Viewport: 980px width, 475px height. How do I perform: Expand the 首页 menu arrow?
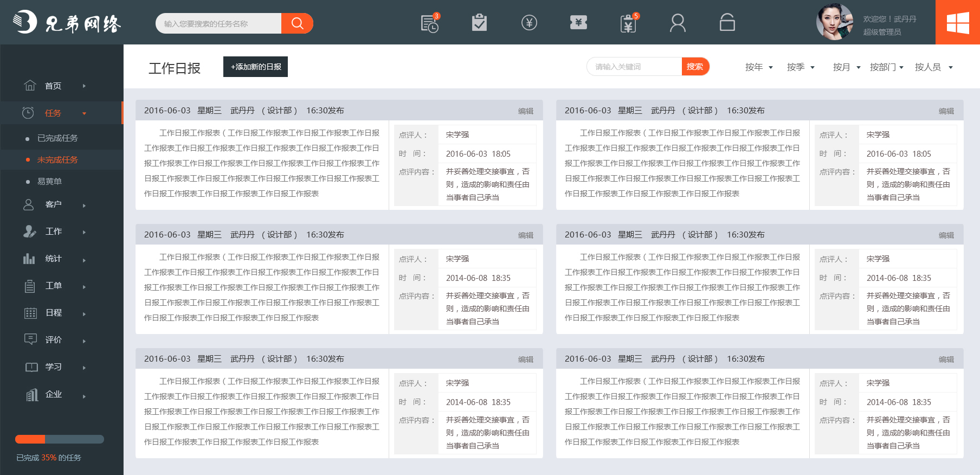tap(84, 86)
